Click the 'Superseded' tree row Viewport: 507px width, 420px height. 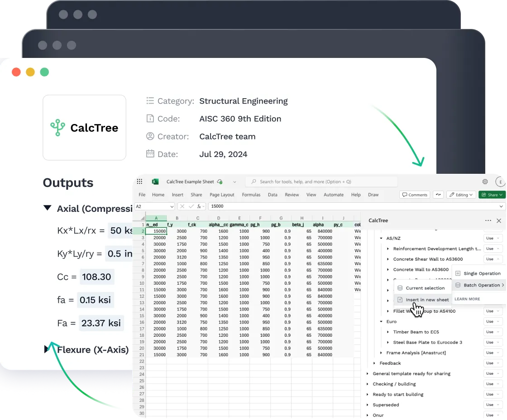(x=386, y=405)
